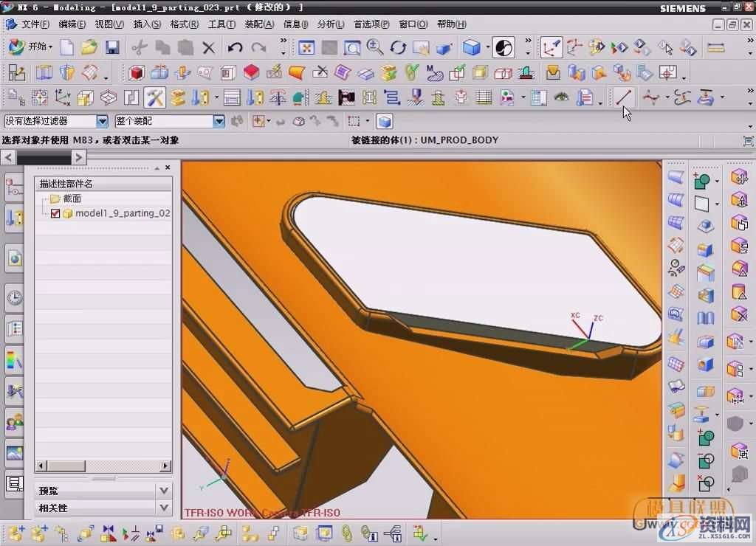Open the entire assembly scope dropdown
Screen dimensions: 756x546
click(219, 121)
